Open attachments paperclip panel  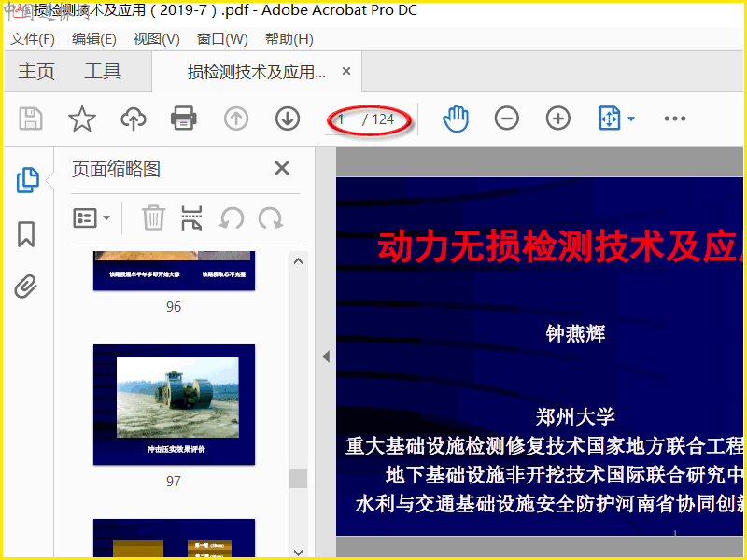pyautogui.click(x=26, y=287)
